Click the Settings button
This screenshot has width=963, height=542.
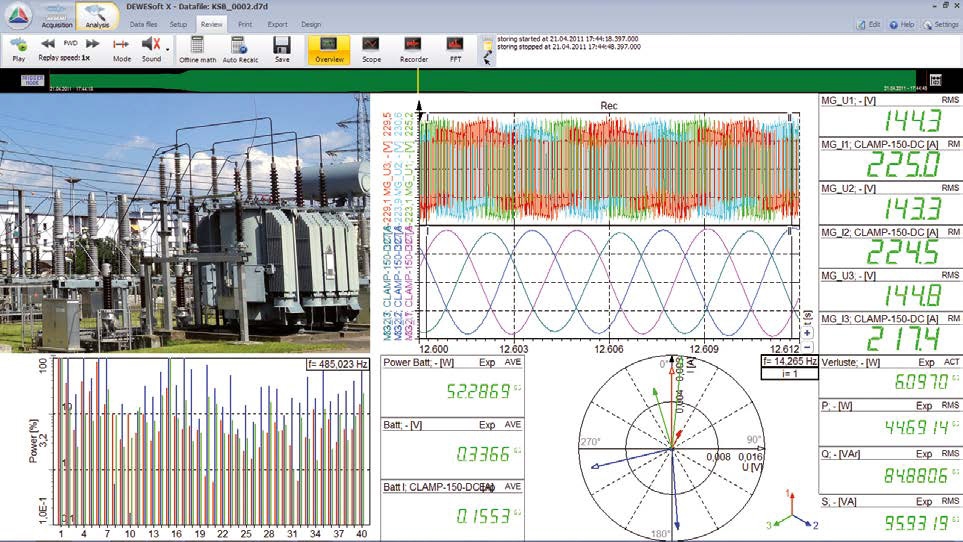coord(941,24)
